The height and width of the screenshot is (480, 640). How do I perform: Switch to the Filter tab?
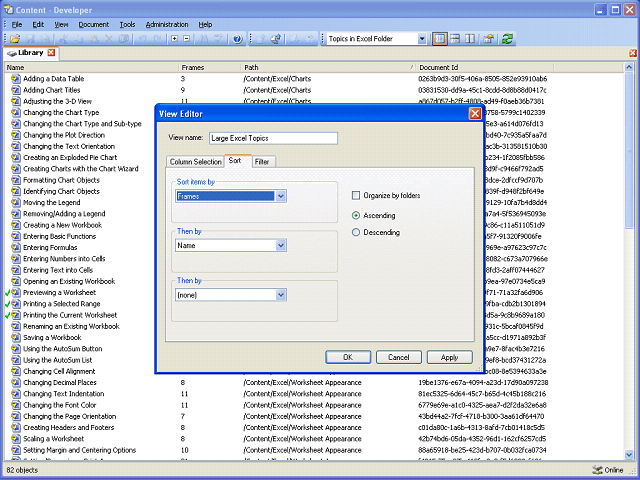[262, 162]
